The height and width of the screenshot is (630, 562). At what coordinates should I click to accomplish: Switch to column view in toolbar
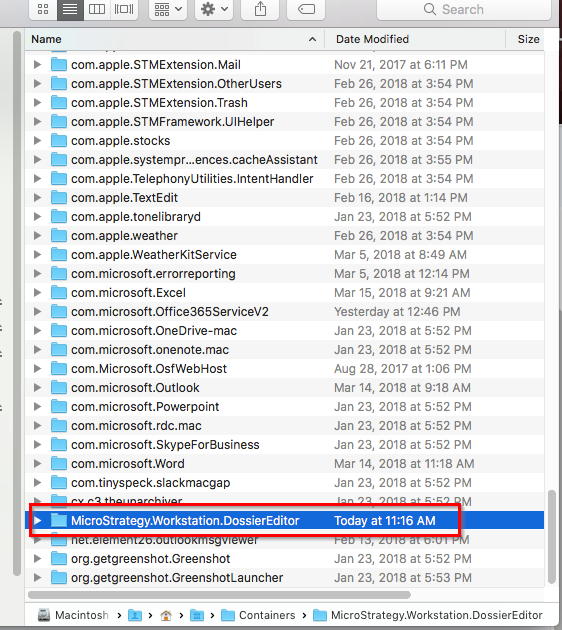pos(97,9)
